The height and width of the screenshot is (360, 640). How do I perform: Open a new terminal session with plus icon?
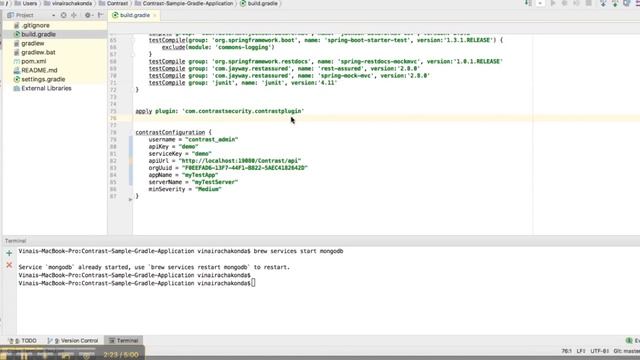(9, 253)
